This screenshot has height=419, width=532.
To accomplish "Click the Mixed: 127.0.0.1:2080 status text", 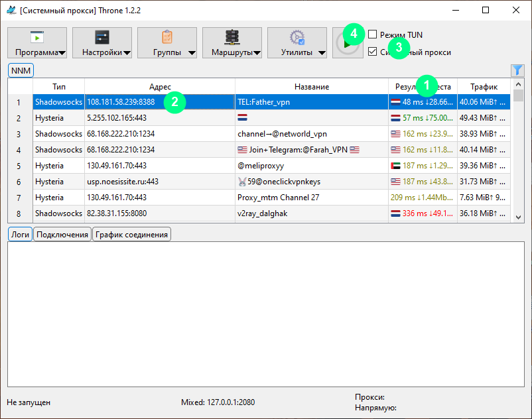I will tap(218, 402).
